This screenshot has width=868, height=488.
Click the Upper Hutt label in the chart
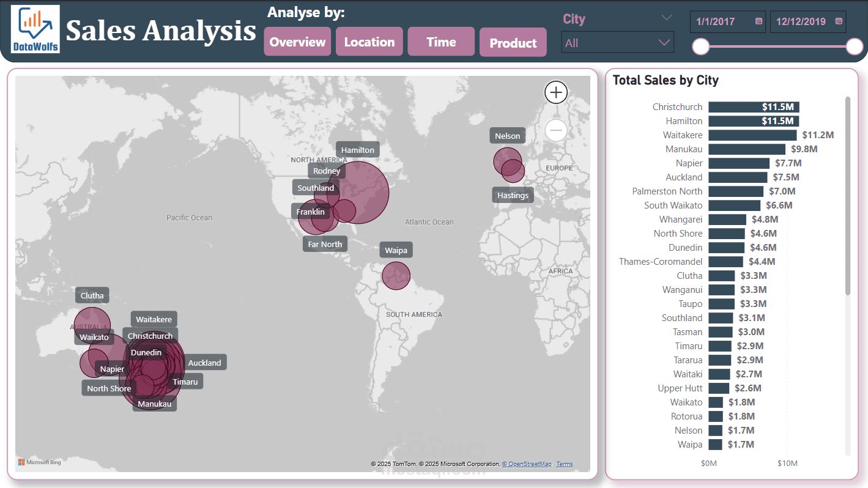(x=680, y=388)
